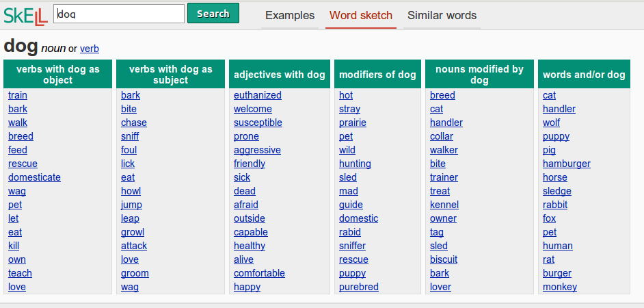Focus the search box containing dog
Screen dimensions: 644x308
(119, 14)
